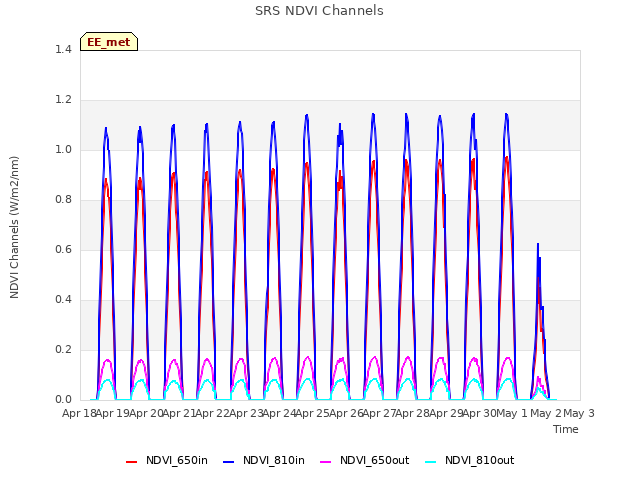Click the Apr 21 x-axis label
Viewport: 640px width, 480px height.
pyautogui.click(x=180, y=413)
